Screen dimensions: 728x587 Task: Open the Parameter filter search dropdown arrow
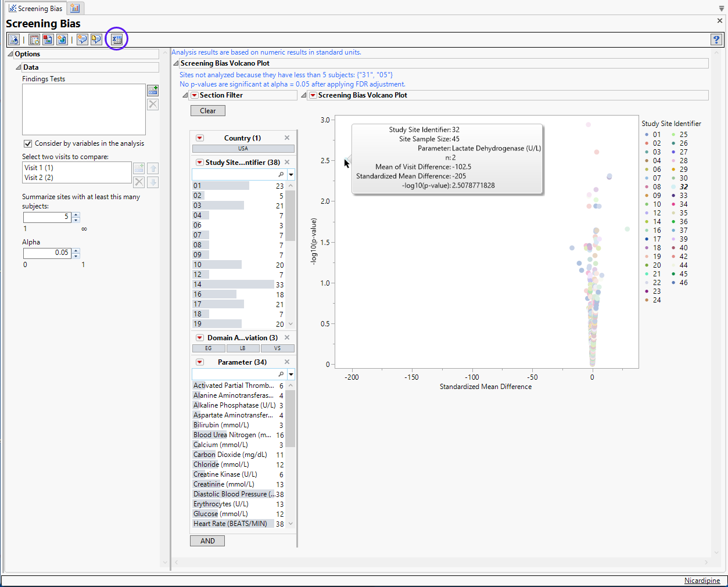(291, 374)
